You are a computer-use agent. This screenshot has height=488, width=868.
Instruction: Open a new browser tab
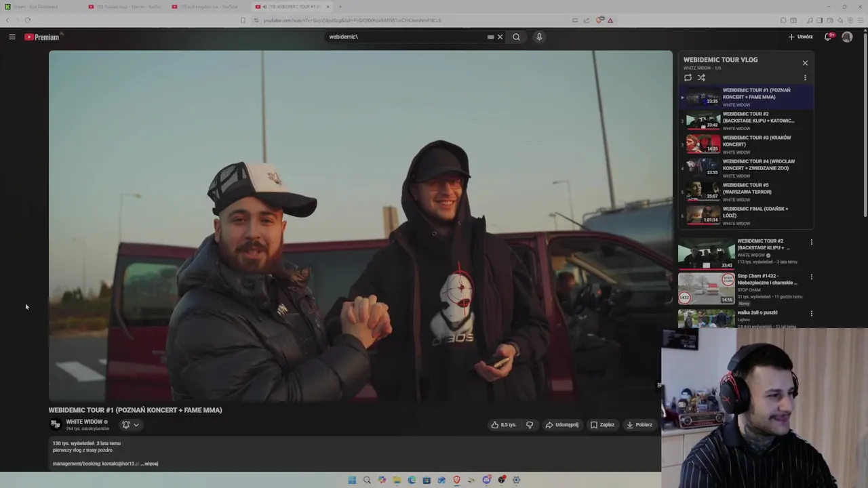(340, 7)
